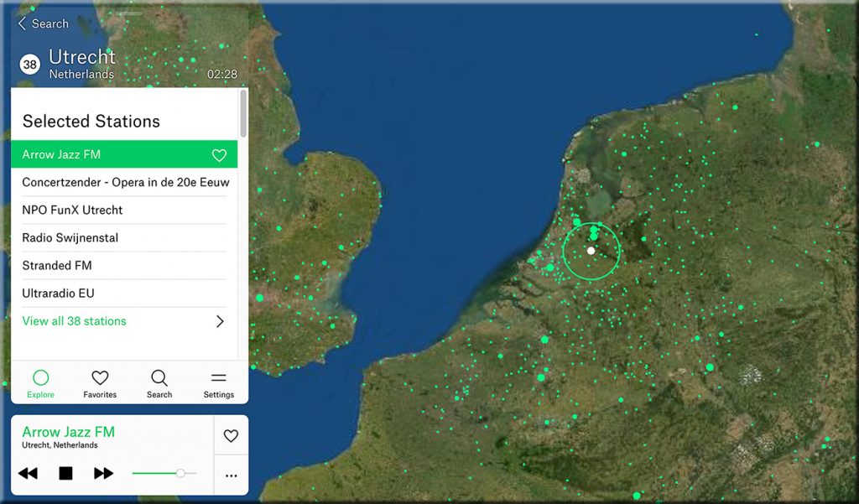Image resolution: width=859 pixels, height=504 pixels.
Task: Click the station list scrollbar
Action: pos(242,113)
